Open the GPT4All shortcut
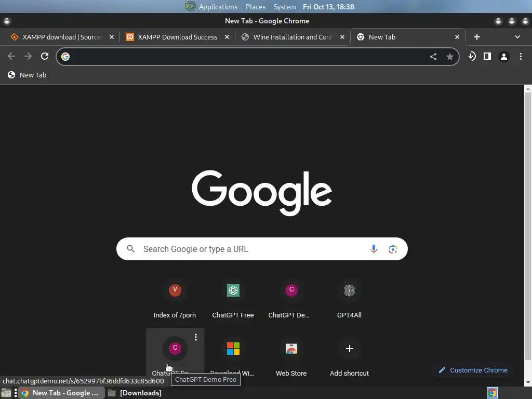This screenshot has height=399, width=532. point(349,299)
